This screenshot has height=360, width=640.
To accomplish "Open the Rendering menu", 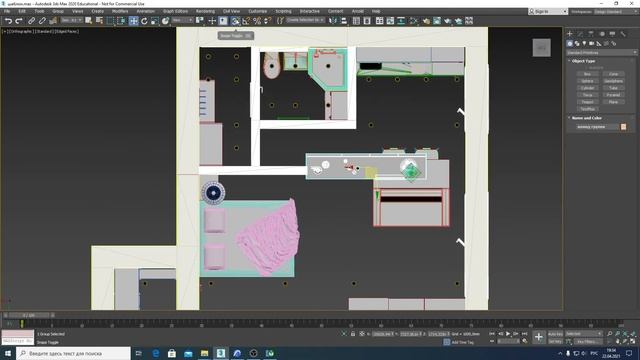I will click(x=205, y=11).
